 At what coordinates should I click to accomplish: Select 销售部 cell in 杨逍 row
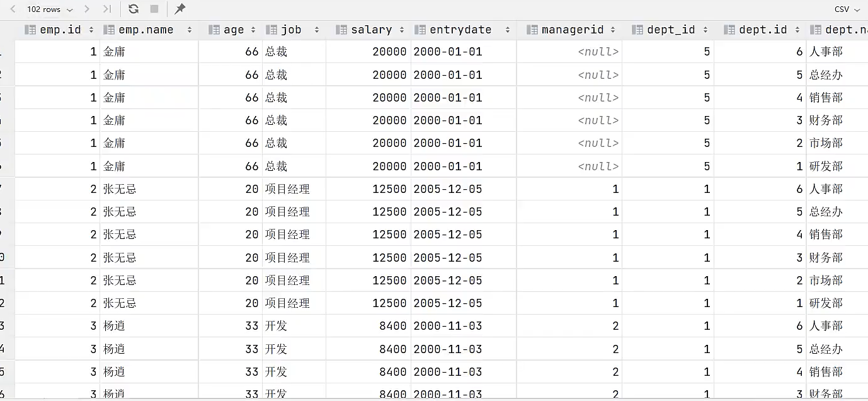pos(837,372)
